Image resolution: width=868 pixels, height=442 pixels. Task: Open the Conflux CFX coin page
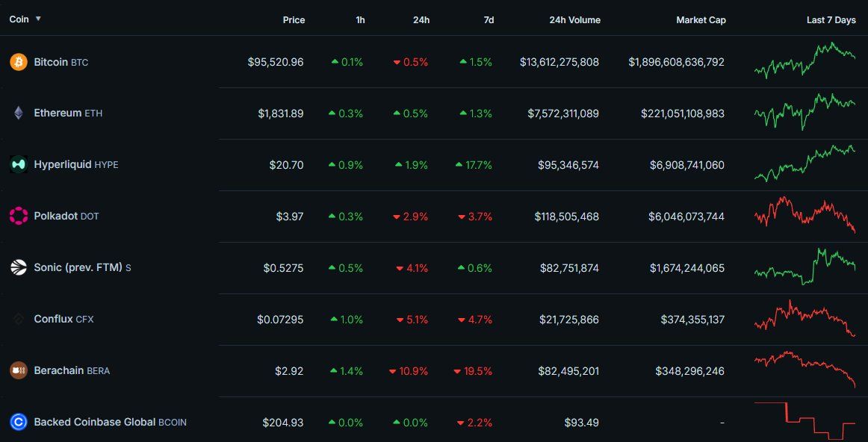coord(63,320)
